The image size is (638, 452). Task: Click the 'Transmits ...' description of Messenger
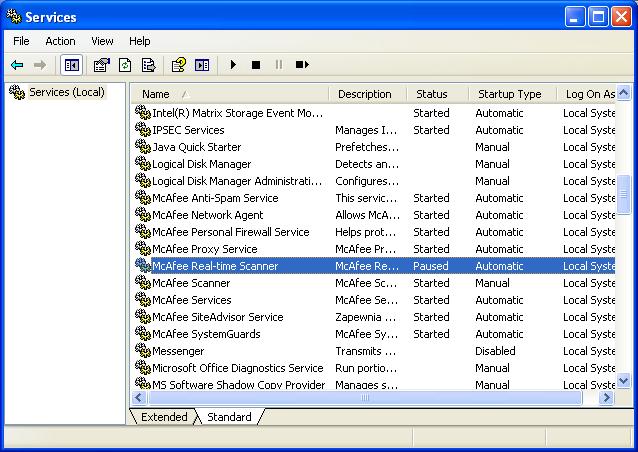[365, 351]
